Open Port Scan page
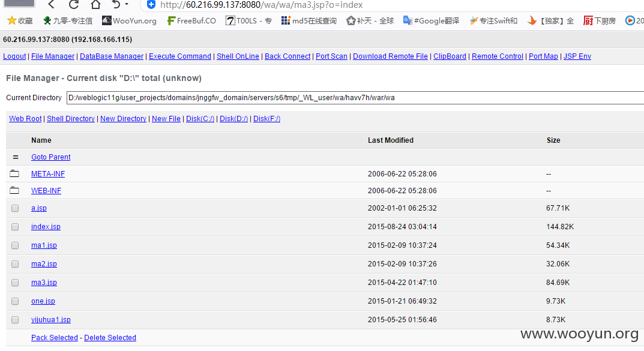This screenshot has width=644, height=351. [x=331, y=56]
